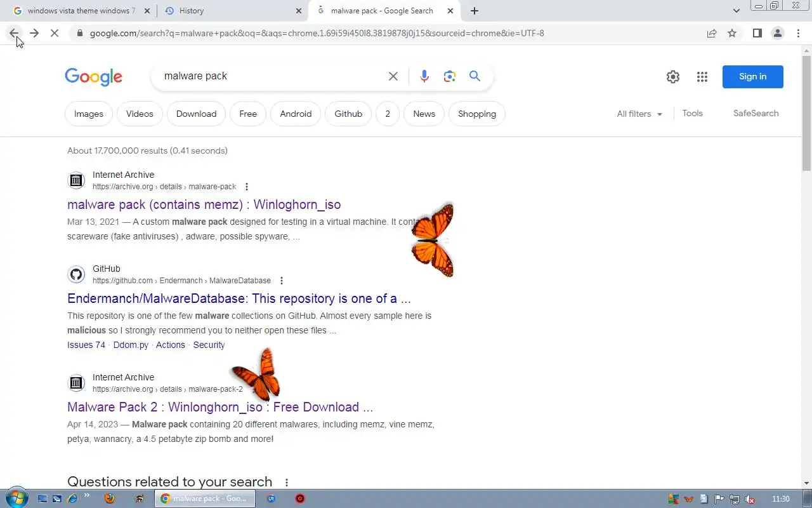The height and width of the screenshot is (508, 812).
Task: Open more options for Questions related section
Action: pos(287,483)
